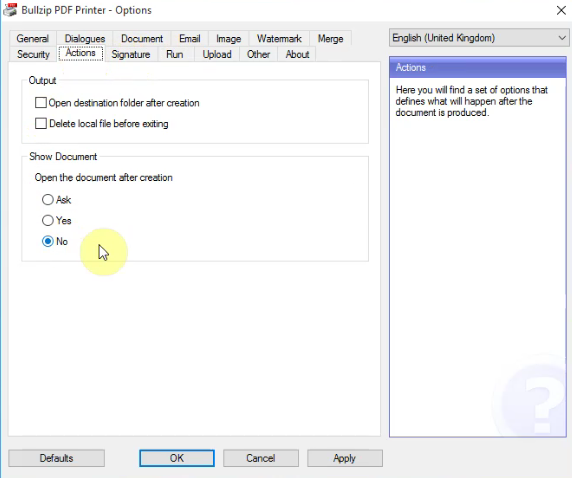Switch to the Email tab
Screen dimensions: 572x478
point(190,39)
